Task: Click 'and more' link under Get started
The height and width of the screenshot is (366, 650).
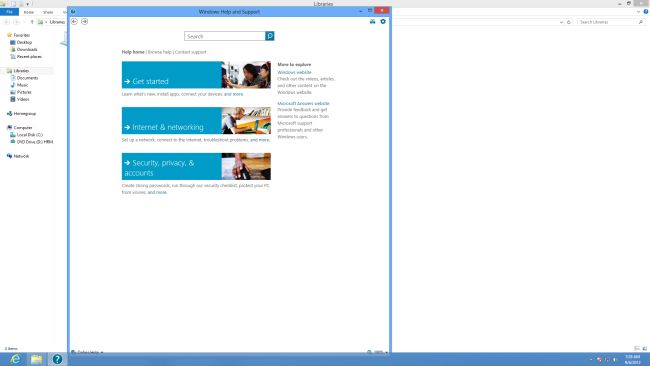Action: [233, 95]
